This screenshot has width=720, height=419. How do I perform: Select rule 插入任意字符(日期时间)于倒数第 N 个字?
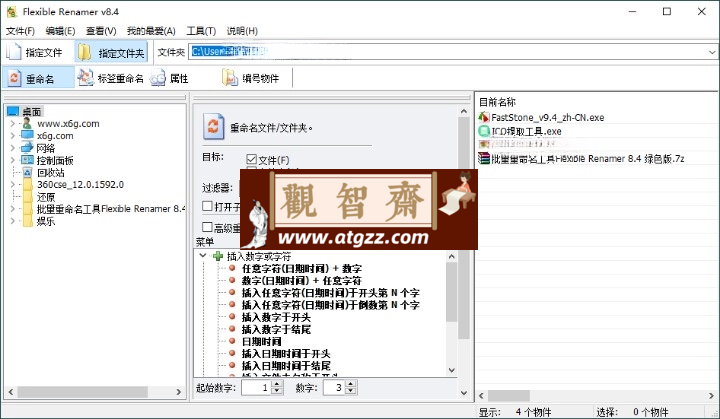click(x=331, y=305)
